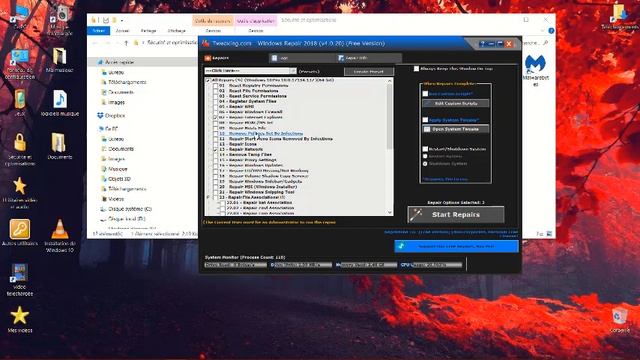Viewport: 640px width, 360px height.
Task: Open Sécurité et optimisations padlock icon
Action: [x=20, y=149]
